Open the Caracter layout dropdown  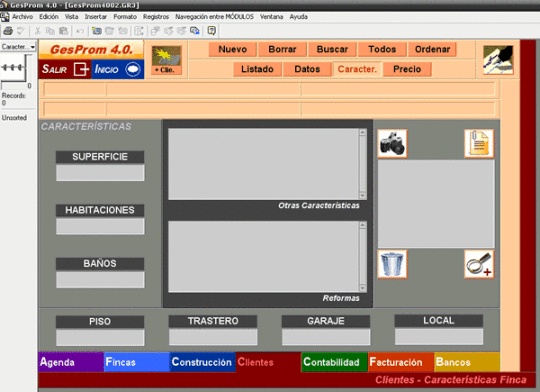pos(18,47)
